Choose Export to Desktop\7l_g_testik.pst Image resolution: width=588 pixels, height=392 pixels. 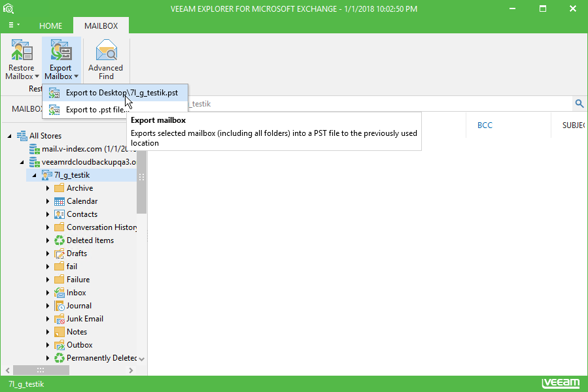[115, 93]
